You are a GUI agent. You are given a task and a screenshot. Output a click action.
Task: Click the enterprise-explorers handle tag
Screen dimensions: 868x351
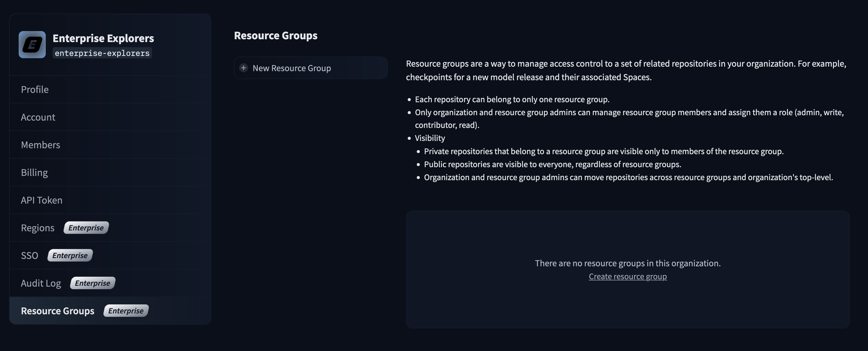102,53
